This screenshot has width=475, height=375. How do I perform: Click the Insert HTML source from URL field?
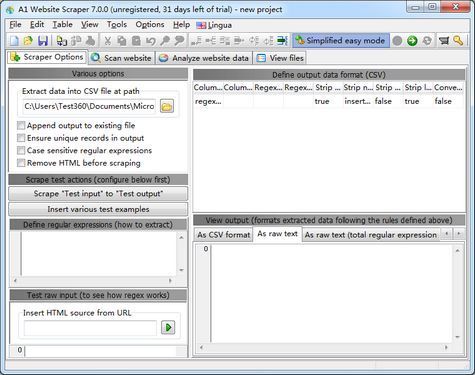coord(90,328)
